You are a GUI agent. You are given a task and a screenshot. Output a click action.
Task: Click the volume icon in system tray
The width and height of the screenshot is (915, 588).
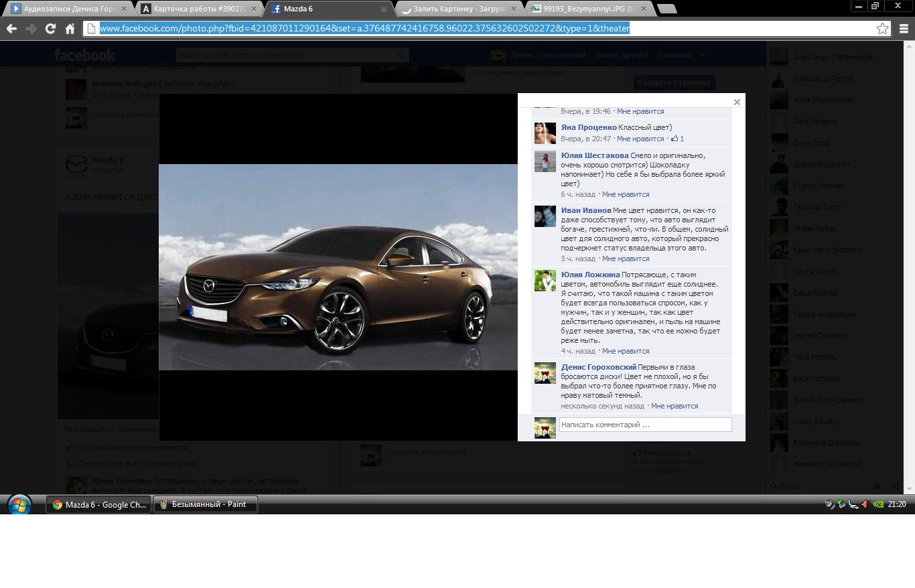pyautogui.click(x=865, y=504)
